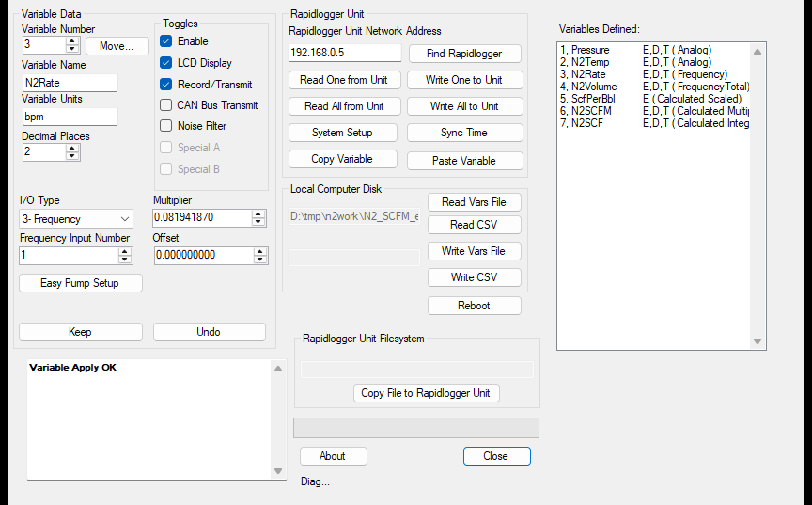This screenshot has height=505, width=812.
Task: Click Variables Defined list scroll up arrow
Action: [x=757, y=52]
